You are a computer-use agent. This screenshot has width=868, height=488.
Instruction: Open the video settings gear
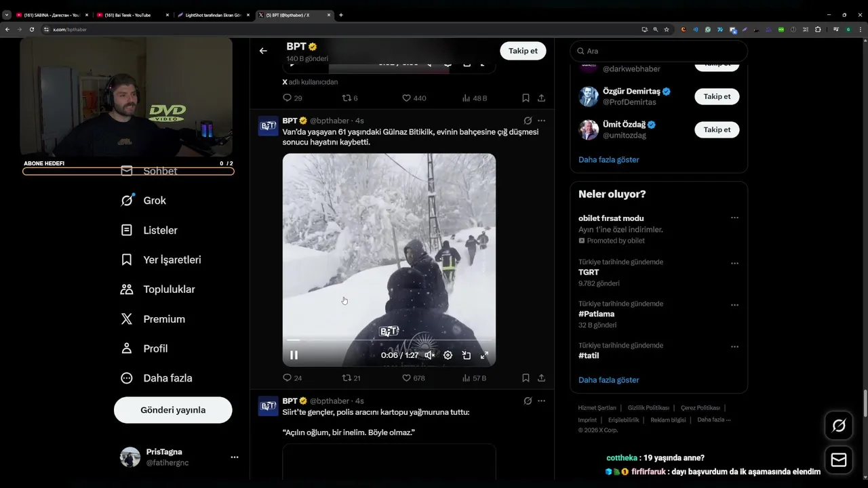448,355
